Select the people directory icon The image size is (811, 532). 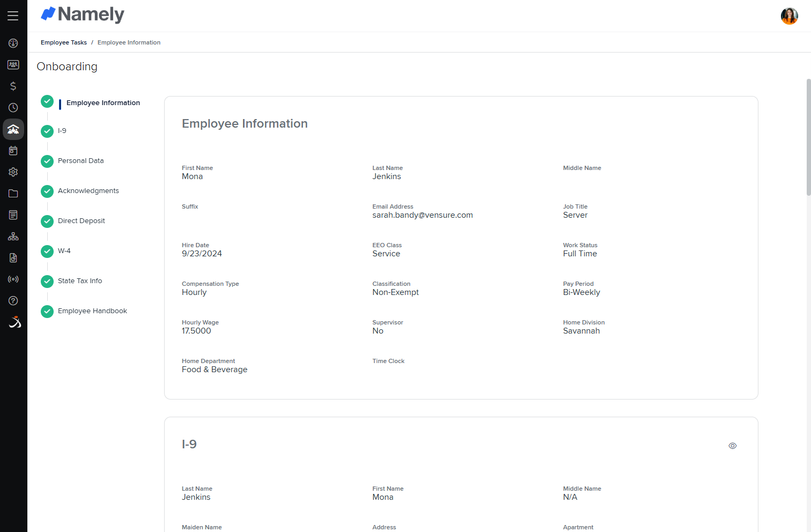click(x=13, y=64)
